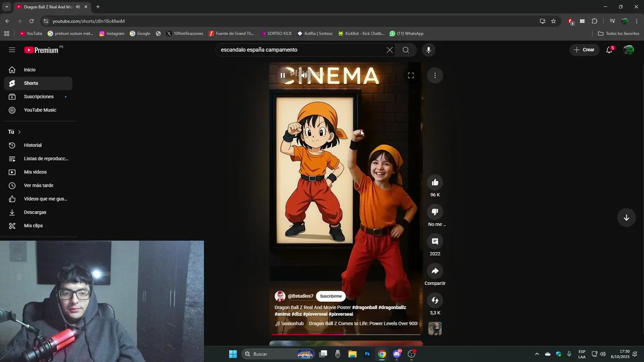Click the Crear button
Image resolution: width=644 pixels, height=362 pixels.
pos(584,50)
